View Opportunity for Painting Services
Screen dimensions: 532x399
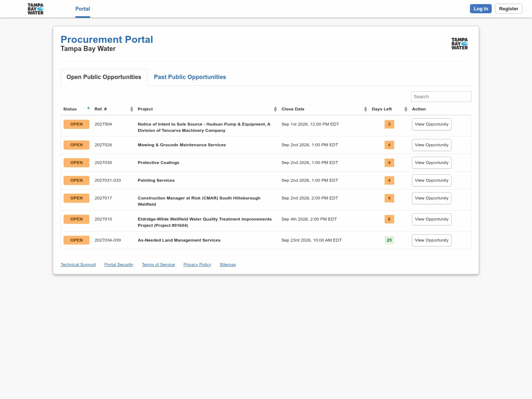tap(432, 181)
